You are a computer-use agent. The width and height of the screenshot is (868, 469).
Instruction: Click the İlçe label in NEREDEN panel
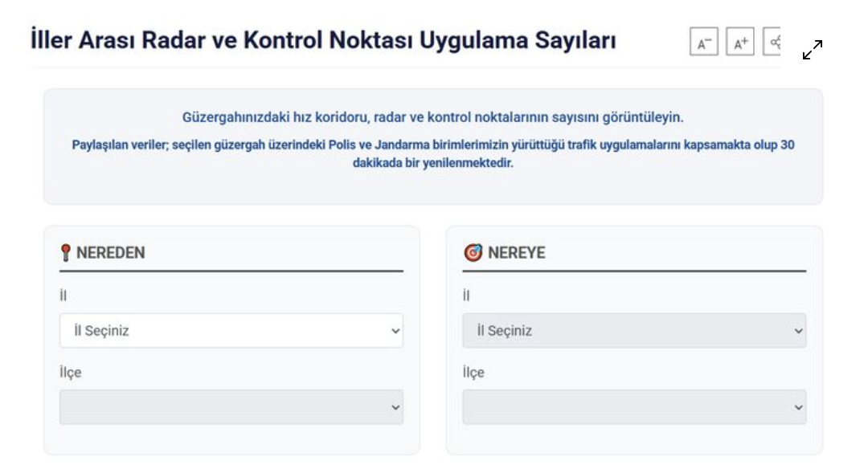point(70,373)
